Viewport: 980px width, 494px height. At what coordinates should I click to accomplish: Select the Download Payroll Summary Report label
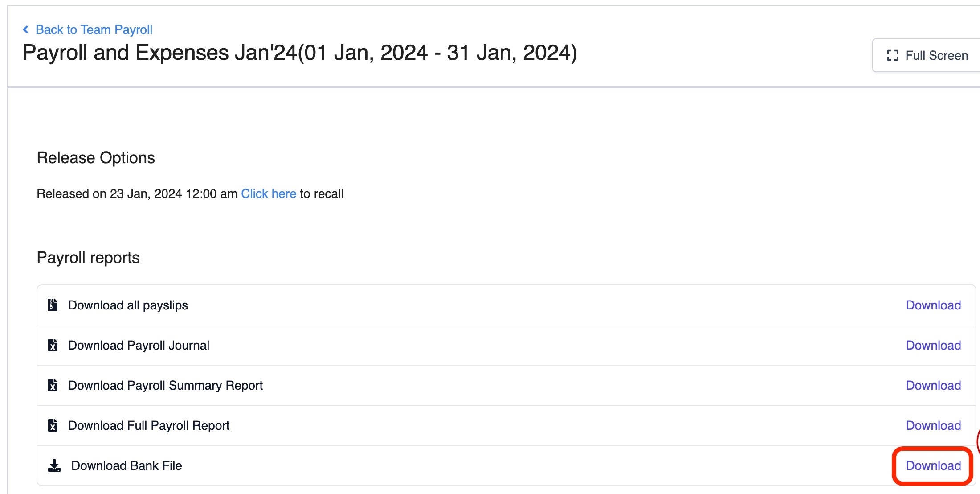165,386
